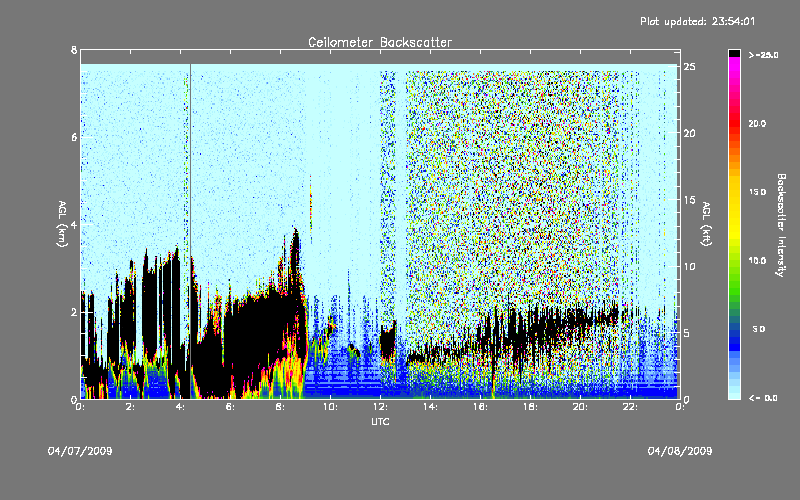
Task: Click the colorbar tick label 20.0
Action: coord(757,123)
